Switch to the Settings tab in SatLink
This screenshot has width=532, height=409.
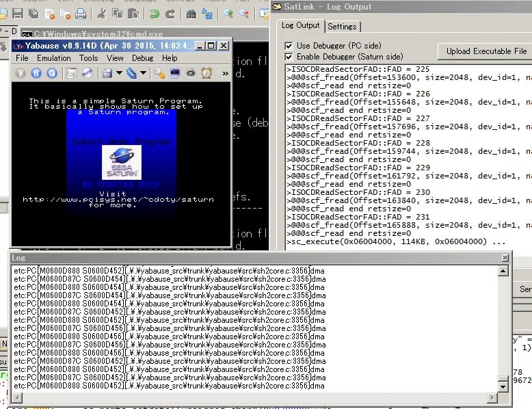pyautogui.click(x=342, y=27)
